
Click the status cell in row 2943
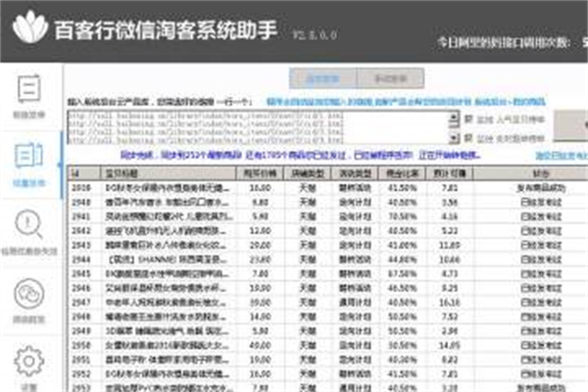pyautogui.click(x=541, y=245)
